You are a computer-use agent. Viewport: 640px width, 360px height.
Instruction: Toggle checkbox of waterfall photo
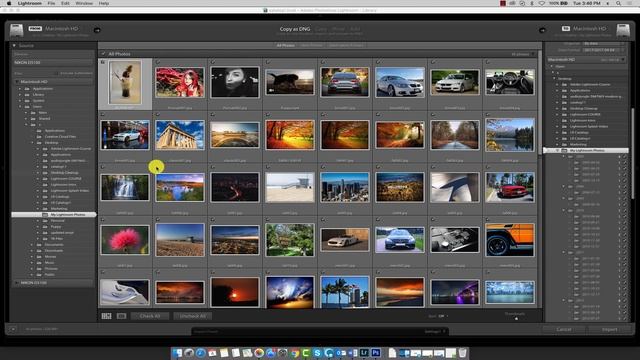tap(103, 167)
